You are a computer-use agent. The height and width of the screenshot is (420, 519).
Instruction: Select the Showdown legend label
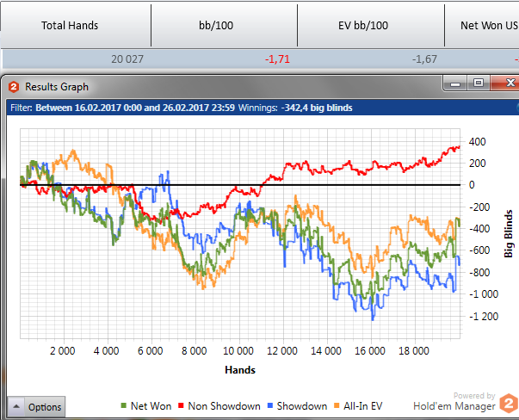tap(302, 406)
